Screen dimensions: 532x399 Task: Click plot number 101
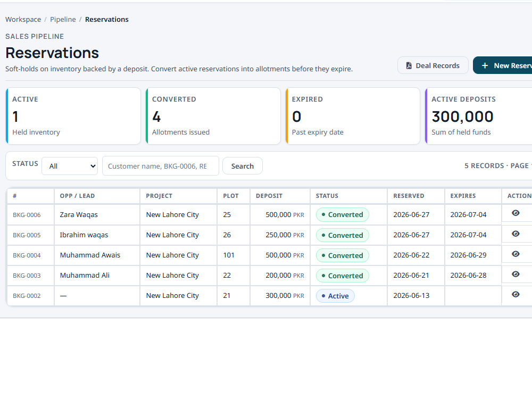pos(229,255)
